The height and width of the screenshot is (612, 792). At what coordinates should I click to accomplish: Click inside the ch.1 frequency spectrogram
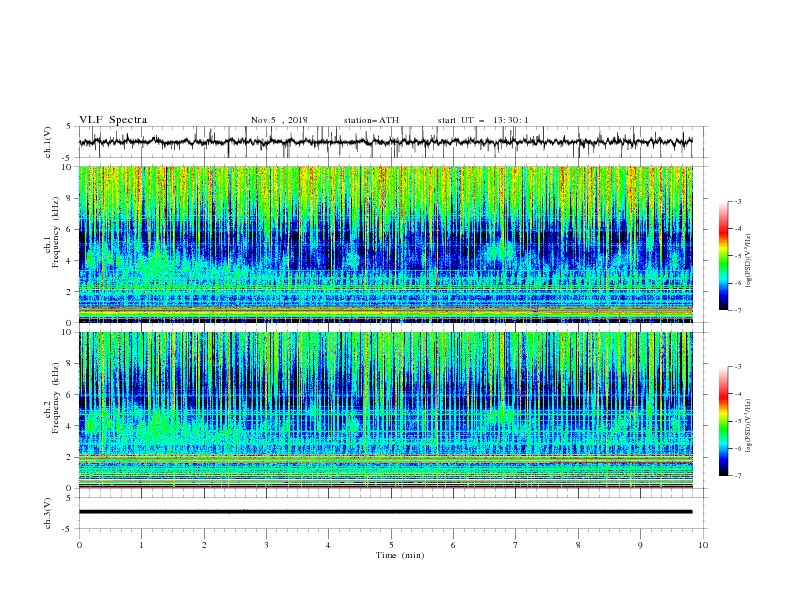[x=386, y=244]
